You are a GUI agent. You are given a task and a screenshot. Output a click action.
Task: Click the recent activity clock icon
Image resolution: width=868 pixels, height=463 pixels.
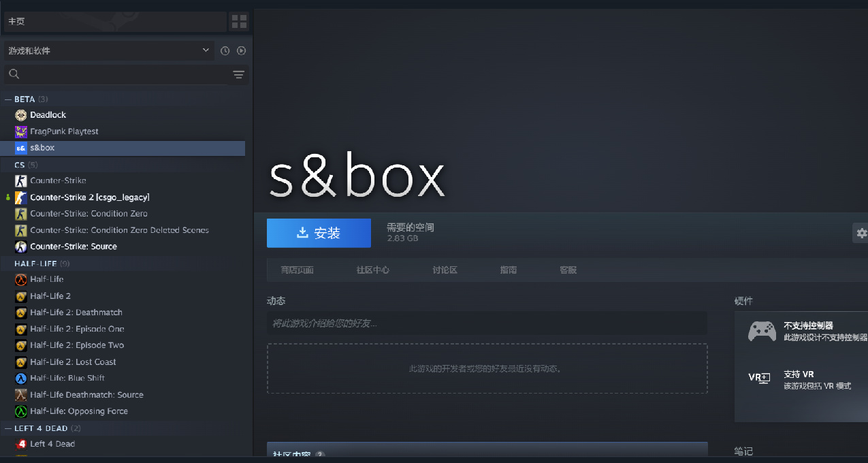pos(225,50)
